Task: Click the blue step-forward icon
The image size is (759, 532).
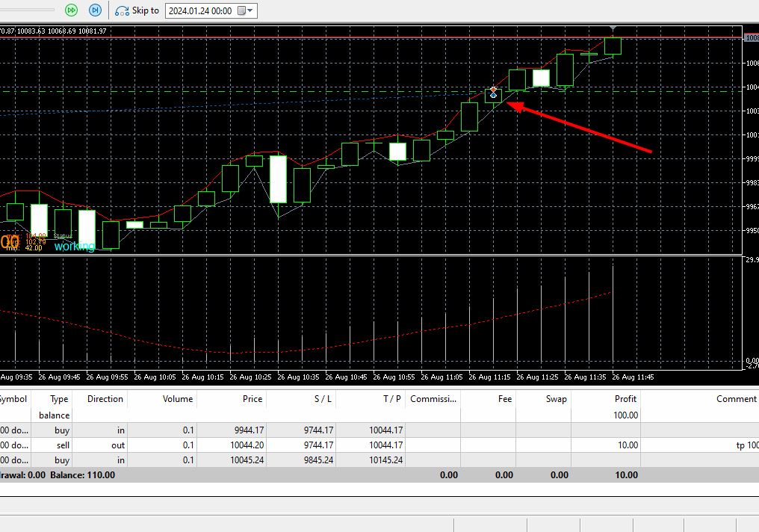Action: click(96, 10)
